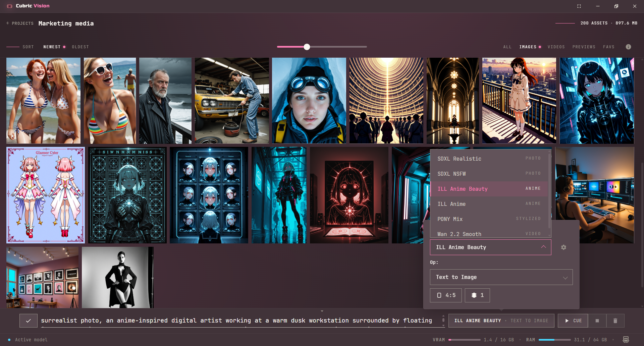Viewport: 644px width, 346px height.
Task: Filter assets by ALL
Action: (x=507, y=47)
